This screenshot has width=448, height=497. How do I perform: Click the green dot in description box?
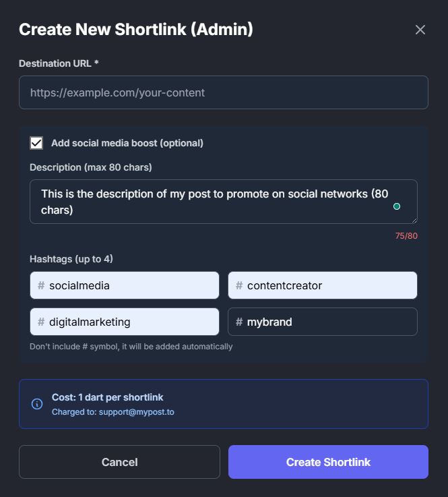397,206
